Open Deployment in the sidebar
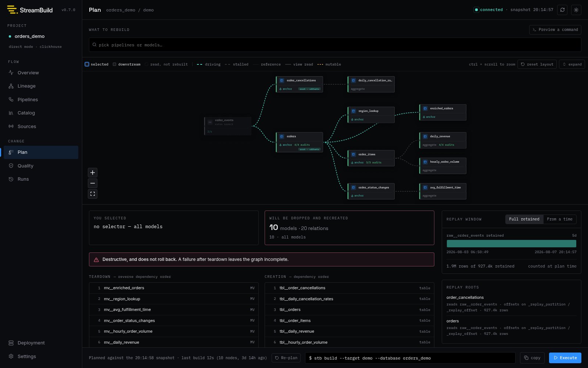This screenshot has width=588, height=368. (x=41, y=343)
